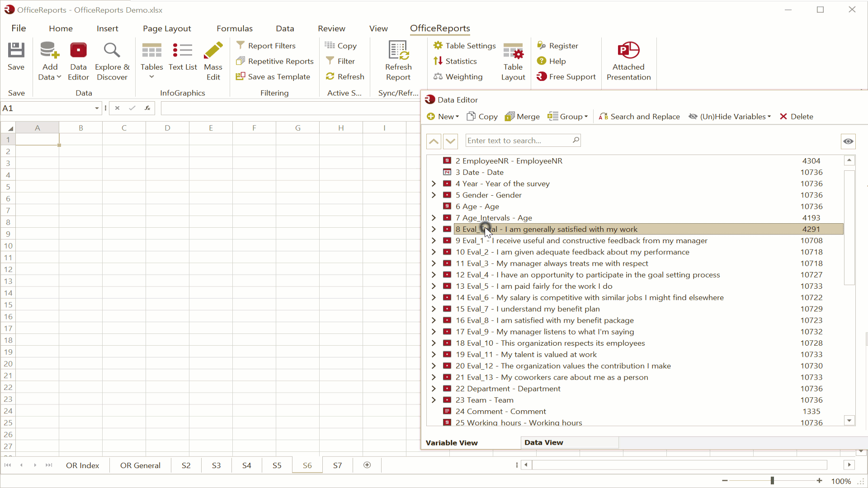Click the Delete button in Data Editor
Image resolution: width=868 pixels, height=488 pixels.
tap(797, 116)
